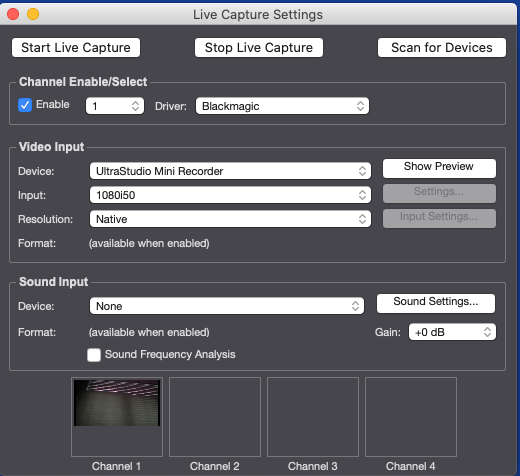Click the greyed Settings... button
Viewport: 520px width, 476px height.
(x=439, y=193)
